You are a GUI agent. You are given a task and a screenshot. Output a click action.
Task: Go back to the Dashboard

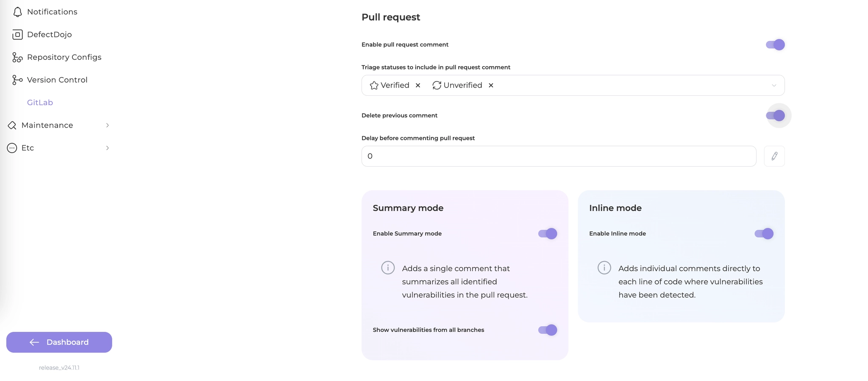59,342
